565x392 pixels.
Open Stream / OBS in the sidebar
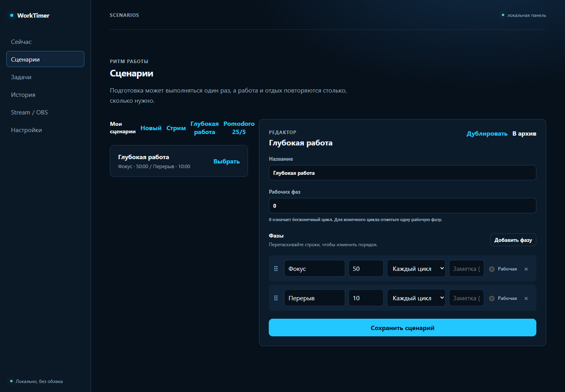[45, 112]
